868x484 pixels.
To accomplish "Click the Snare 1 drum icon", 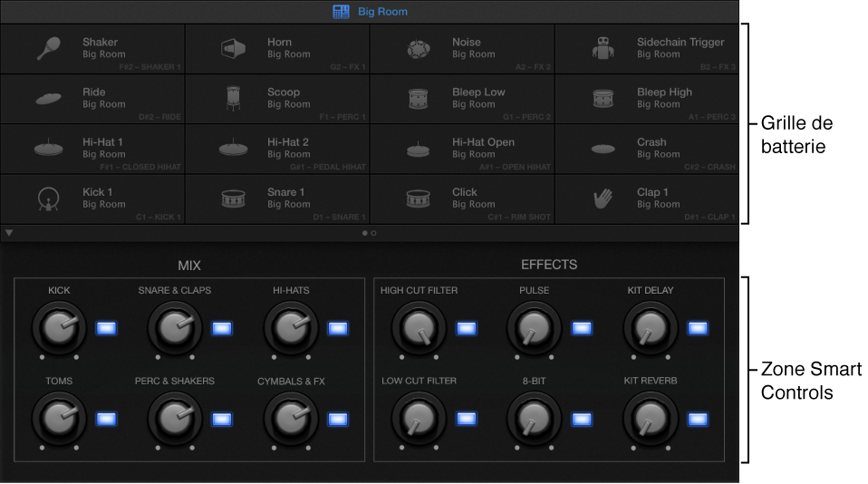I will tap(233, 198).
